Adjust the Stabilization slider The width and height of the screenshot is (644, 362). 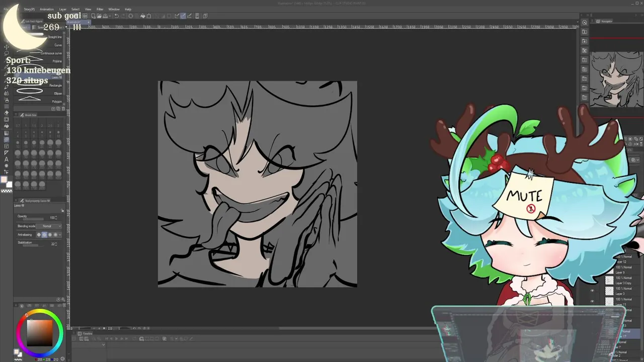click(33, 245)
